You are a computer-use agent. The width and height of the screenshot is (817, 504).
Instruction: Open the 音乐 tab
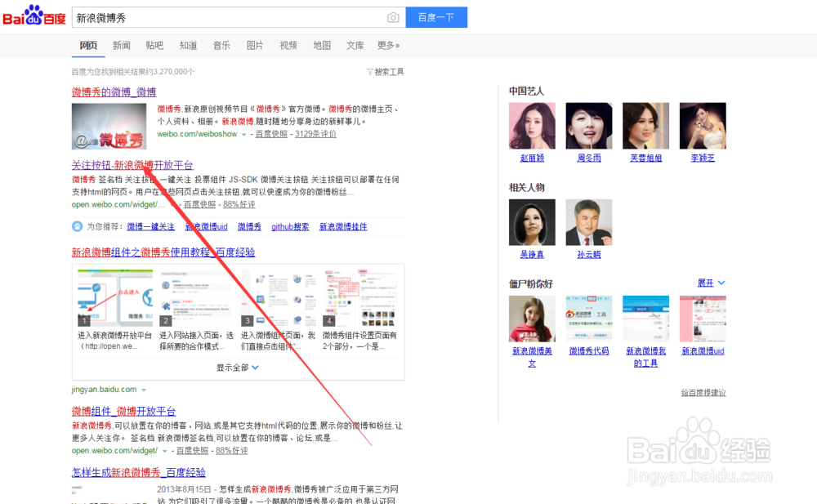221,46
